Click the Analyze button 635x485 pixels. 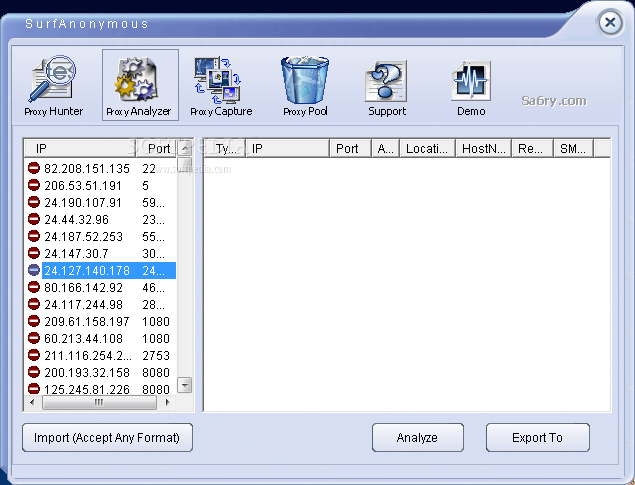418,438
